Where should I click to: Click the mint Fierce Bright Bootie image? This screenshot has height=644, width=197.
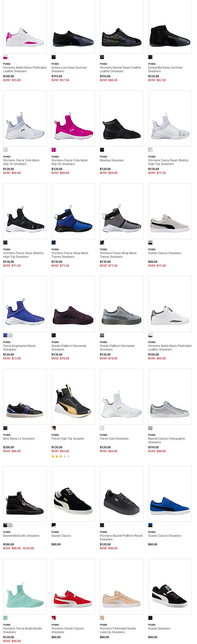(25, 587)
